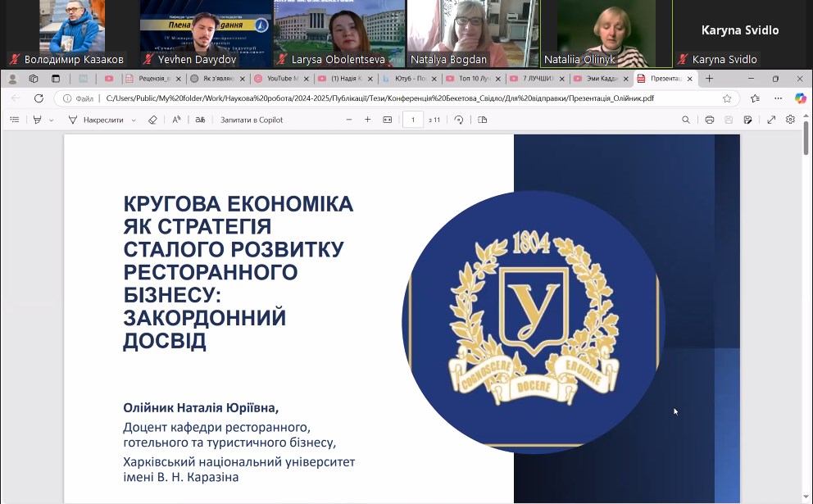Click the page number input field
Image resolution: width=813 pixels, height=504 pixels.
click(412, 120)
